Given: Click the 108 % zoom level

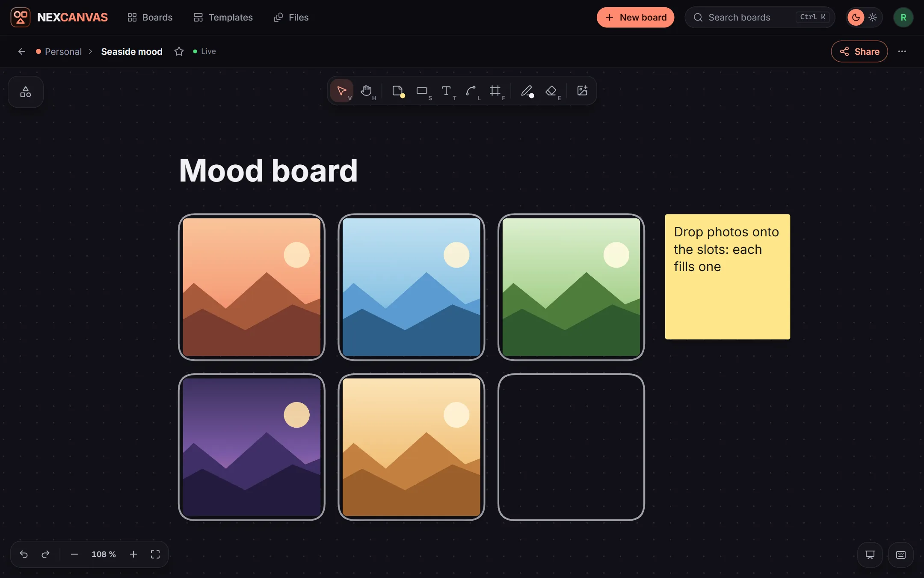Looking at the screenshot, I should (104, 554).
